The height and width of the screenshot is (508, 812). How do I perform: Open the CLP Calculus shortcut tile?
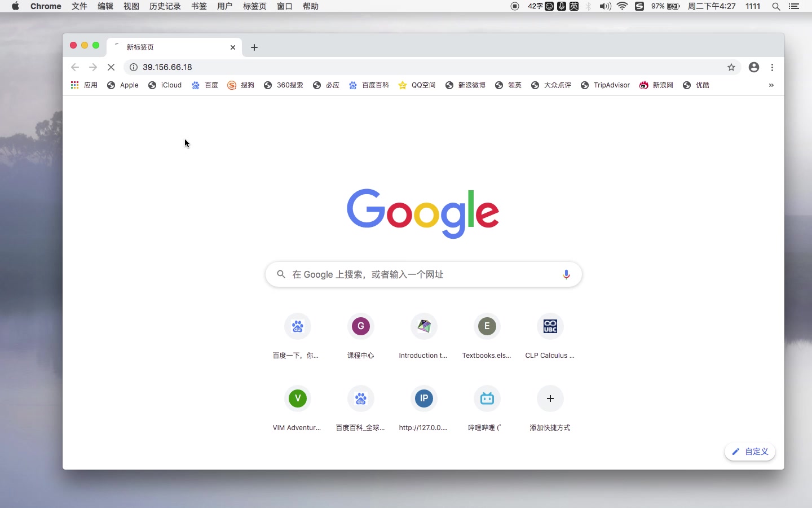tap(550, 336)
